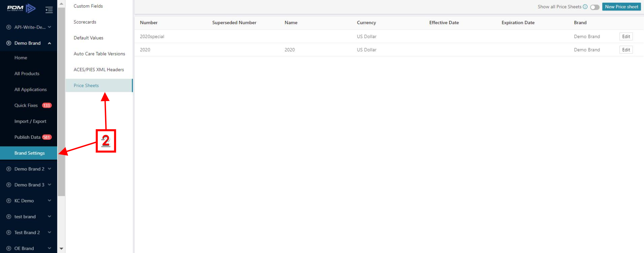
Task: Click the Currency column header
Action: (x=366, y=23)
